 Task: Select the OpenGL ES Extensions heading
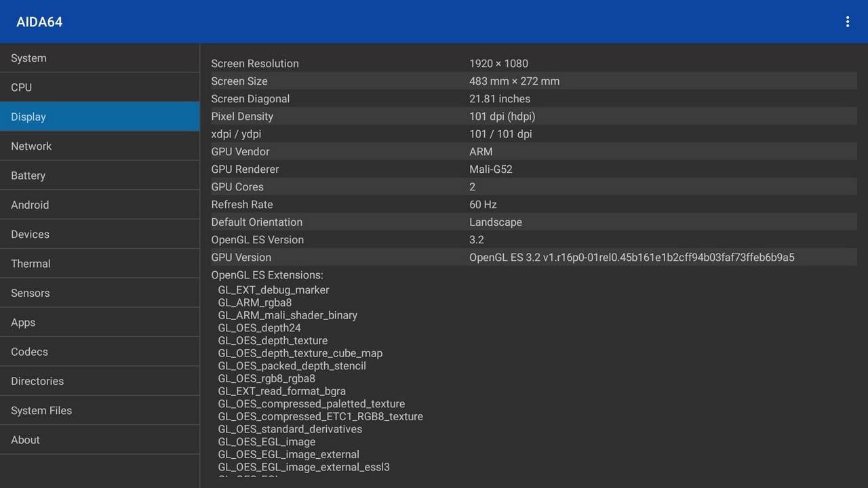pos(267,275)
